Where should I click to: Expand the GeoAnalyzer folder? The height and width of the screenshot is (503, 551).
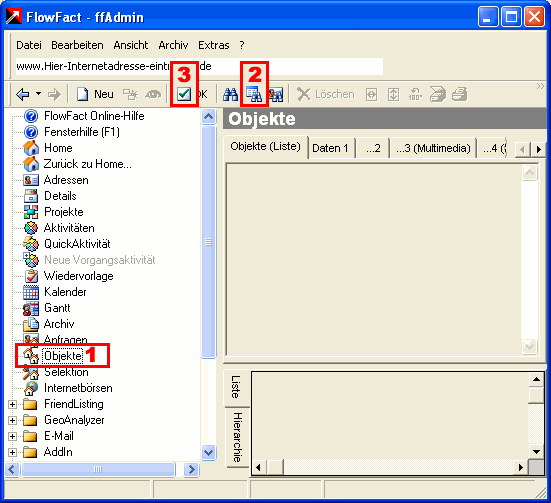pos(12,420)
